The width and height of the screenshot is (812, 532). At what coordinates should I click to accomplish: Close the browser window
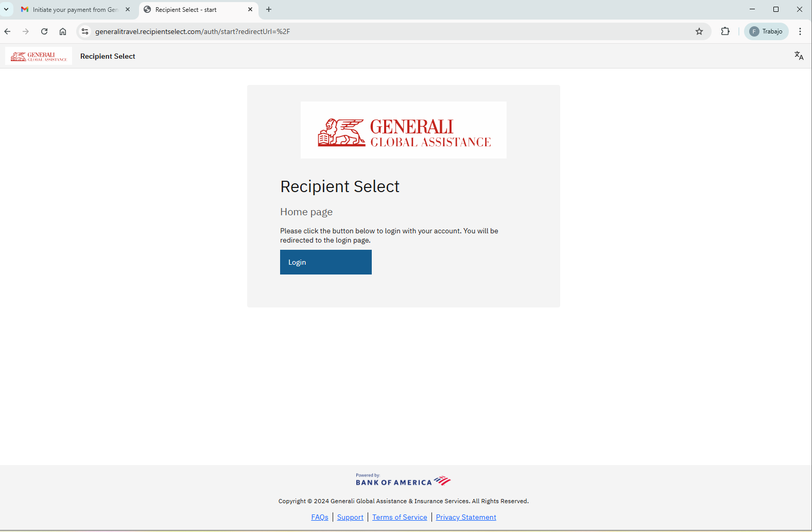point(800,9)
